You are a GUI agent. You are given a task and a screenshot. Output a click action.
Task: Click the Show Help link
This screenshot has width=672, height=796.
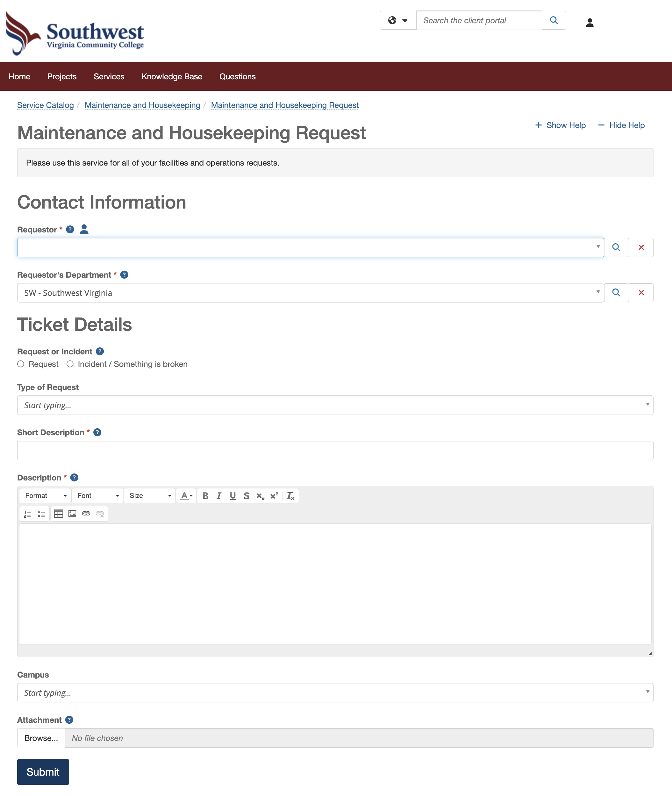pos(561,125)
